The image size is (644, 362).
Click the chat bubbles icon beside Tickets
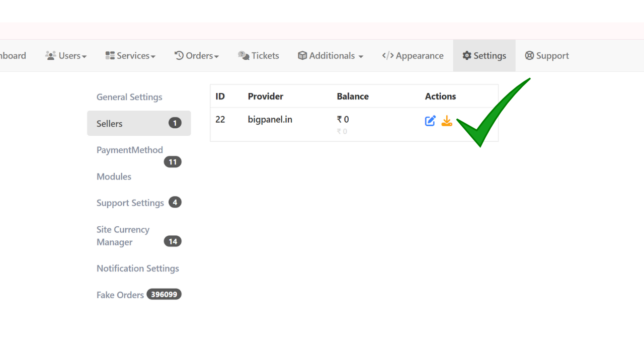244,55
